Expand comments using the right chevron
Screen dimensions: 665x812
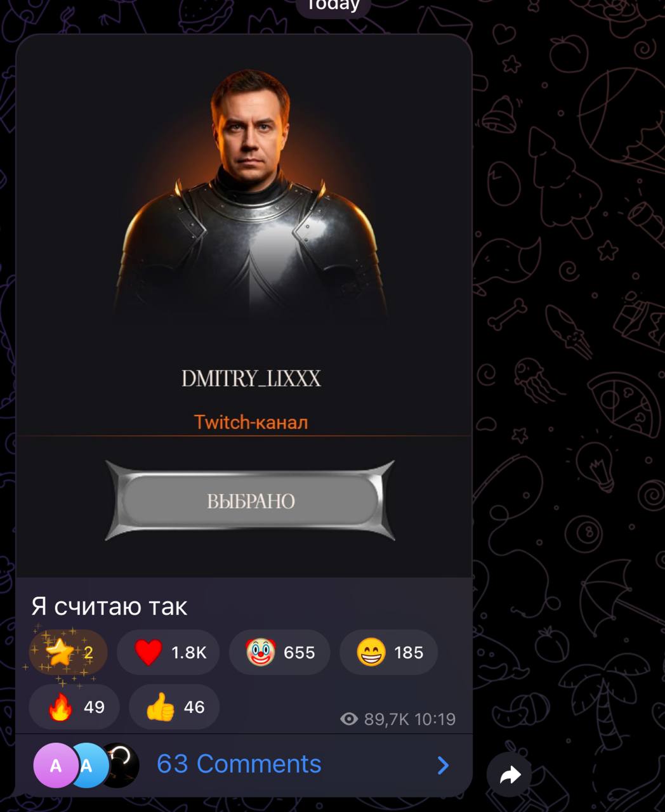[443, 765]
